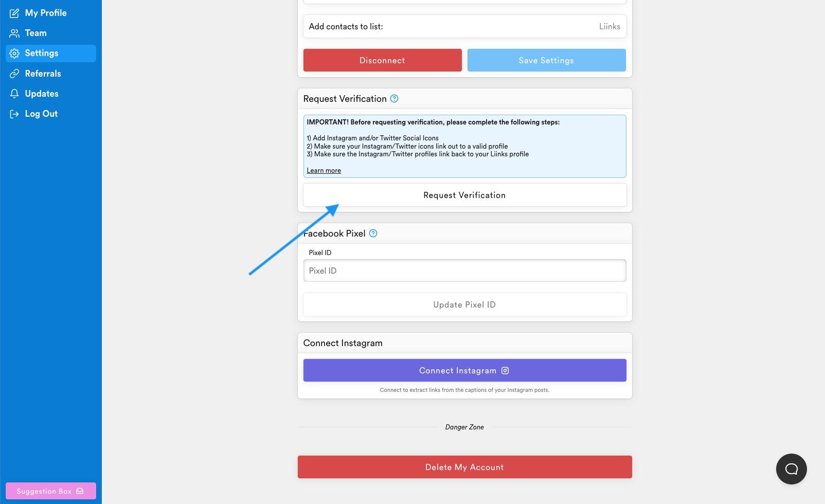The image size is (825, 504).
Task: Go to the Referrals page
Action: coord(43,74)
